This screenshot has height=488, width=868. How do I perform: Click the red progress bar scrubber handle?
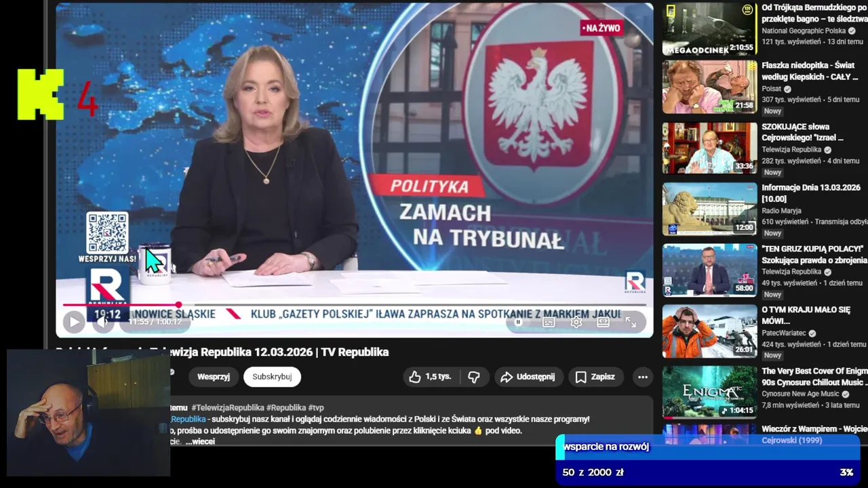(178, 305)
